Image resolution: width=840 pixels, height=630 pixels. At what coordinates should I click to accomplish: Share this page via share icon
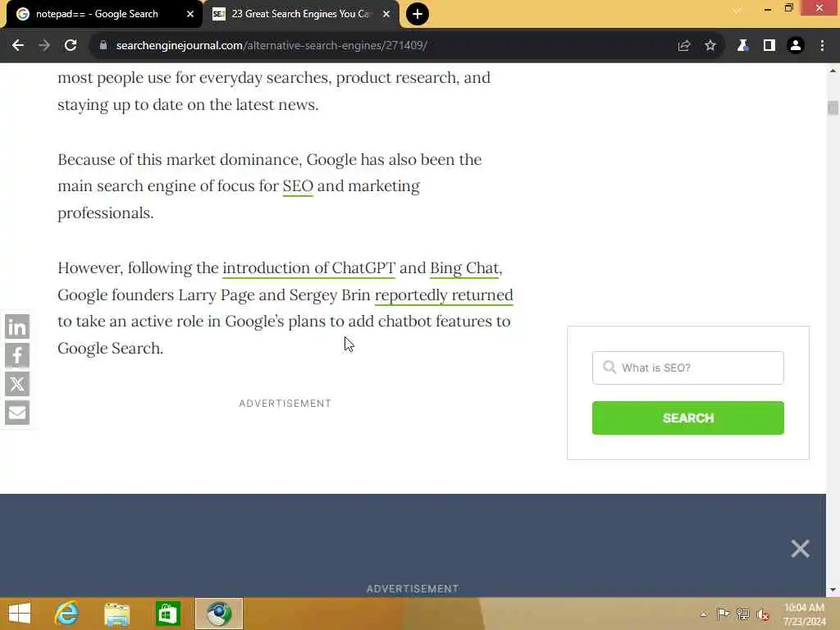(x=684, y=46)
